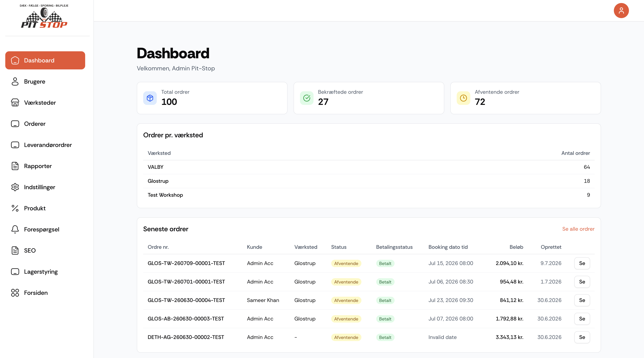The height and width of the screenshot is (358, 644).
Task: Click the VALBY workshop row name
Action: coord(155,167)
